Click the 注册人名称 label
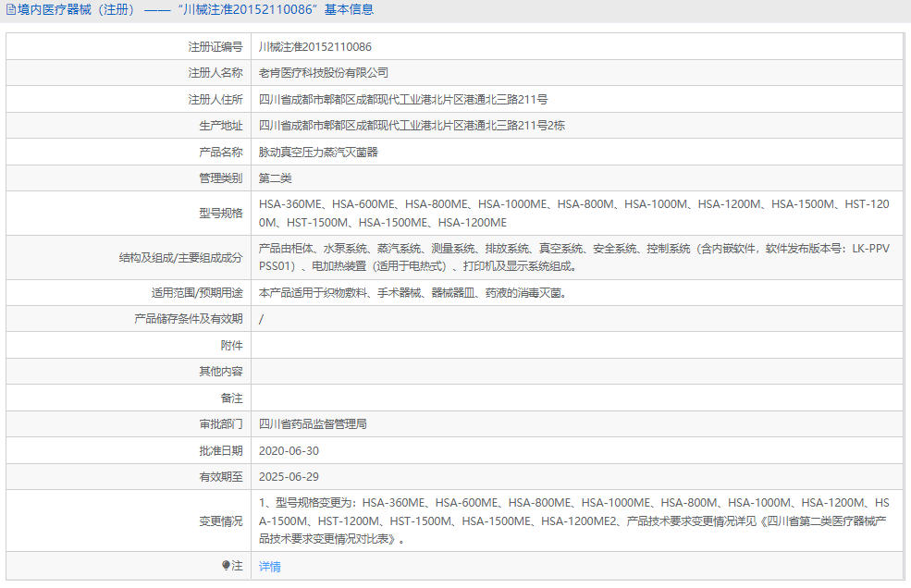911x588 pixels. tap(215, 73)
